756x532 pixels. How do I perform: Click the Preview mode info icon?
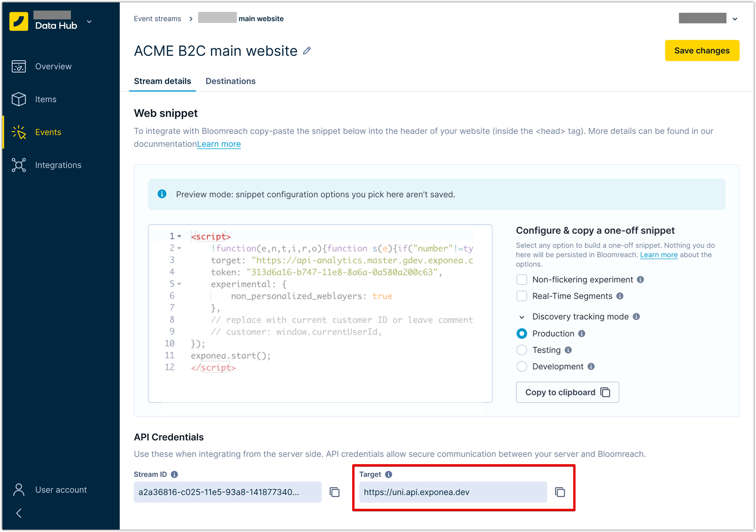pyautogui.click(x=162, y=194)
